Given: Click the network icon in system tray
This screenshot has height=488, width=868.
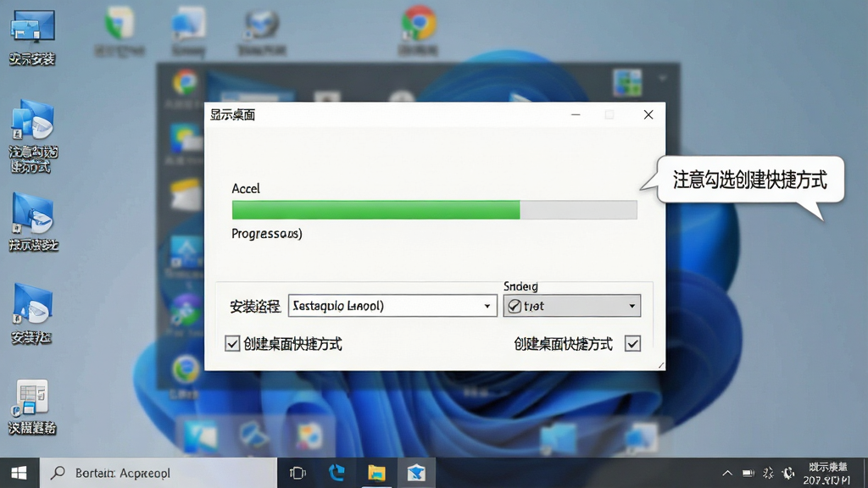Looking at the screenshot, I should pos(768,473).
